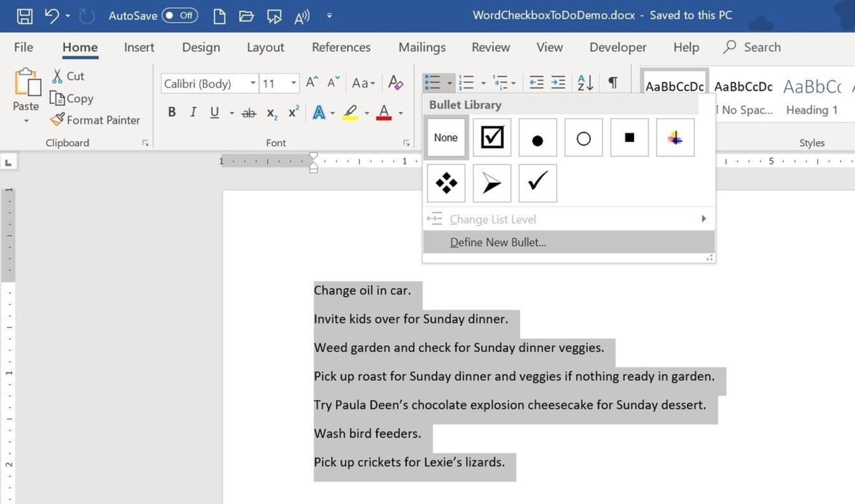Select the diamond bullet style
This screenshot has width=855, height=504.
click(447, 182)
